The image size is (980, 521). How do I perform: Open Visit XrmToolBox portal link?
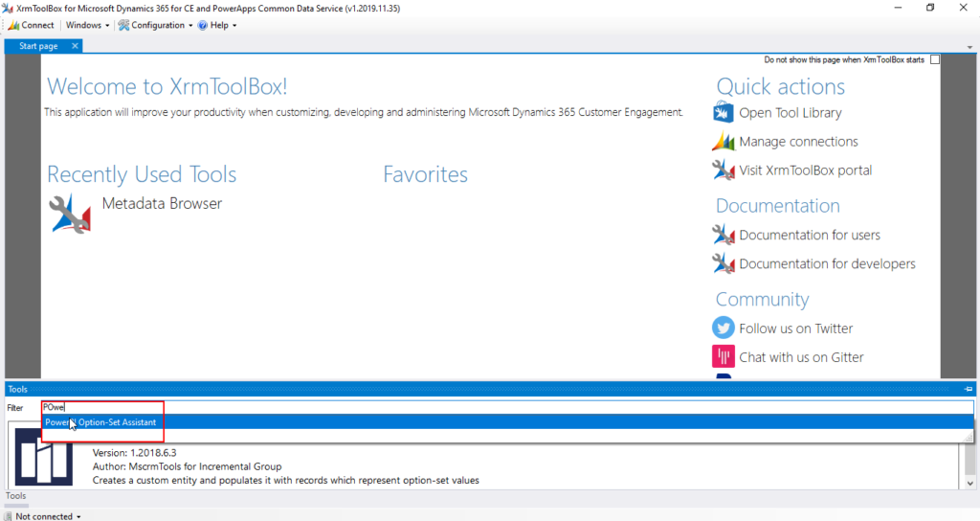[x=805, y=170]
